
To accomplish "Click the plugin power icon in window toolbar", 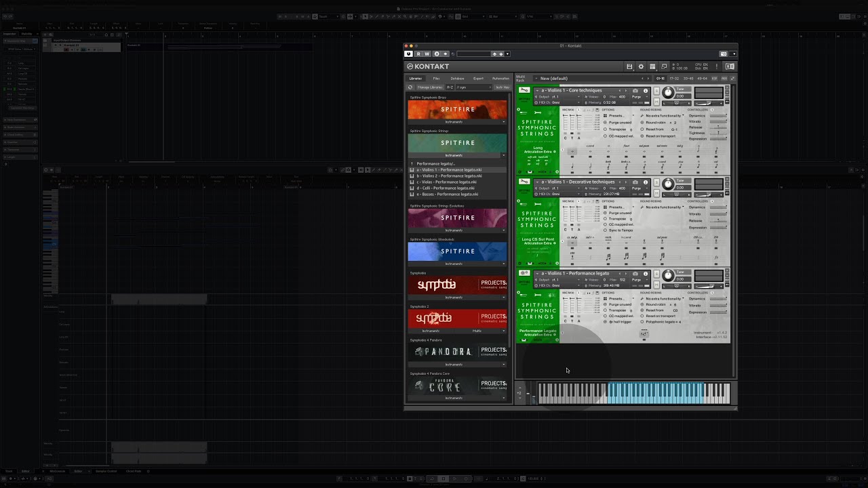I will coord(408,54).
